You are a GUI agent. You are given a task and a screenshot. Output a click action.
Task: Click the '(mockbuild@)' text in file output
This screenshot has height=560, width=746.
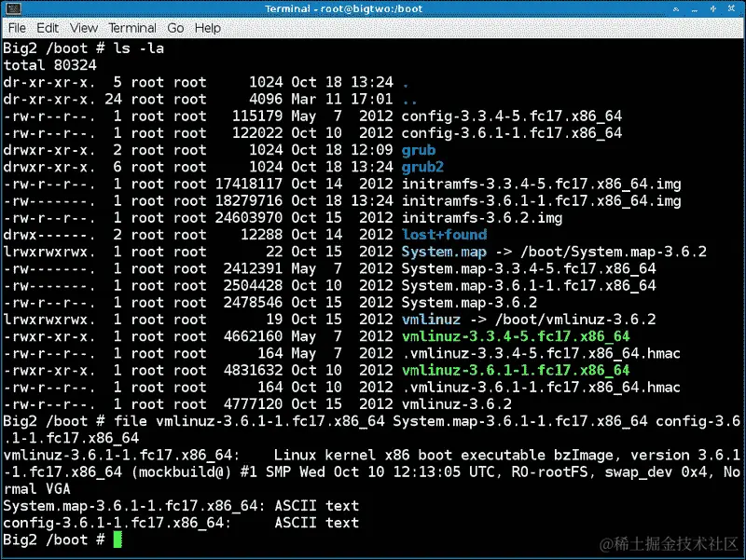(181, 472)
